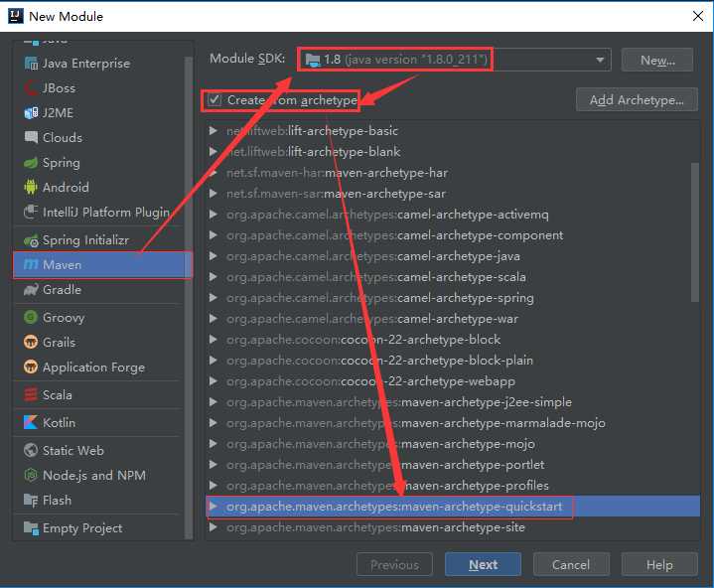Click the Spring Initializr icon
The image size is (714, 588).
tap(31, 240)
